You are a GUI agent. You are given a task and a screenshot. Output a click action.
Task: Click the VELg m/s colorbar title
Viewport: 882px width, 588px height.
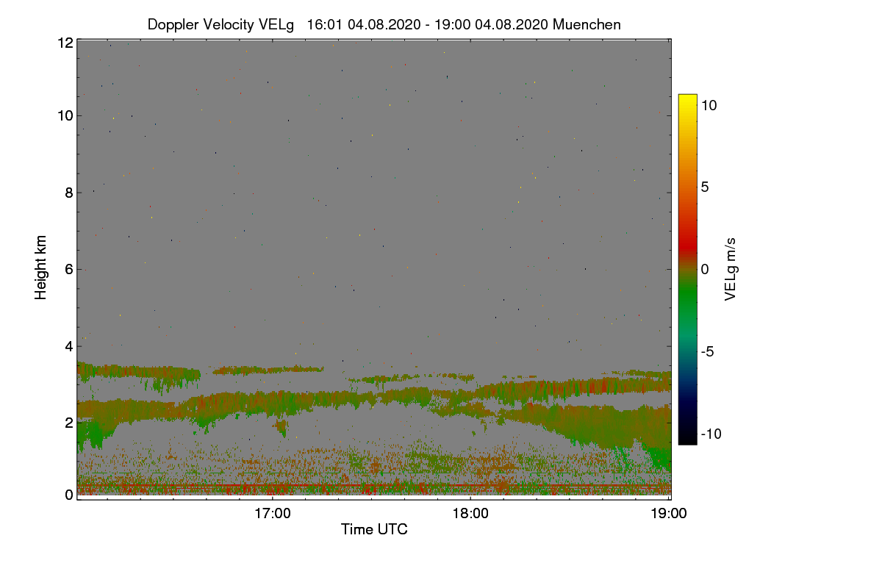point(730,269)
